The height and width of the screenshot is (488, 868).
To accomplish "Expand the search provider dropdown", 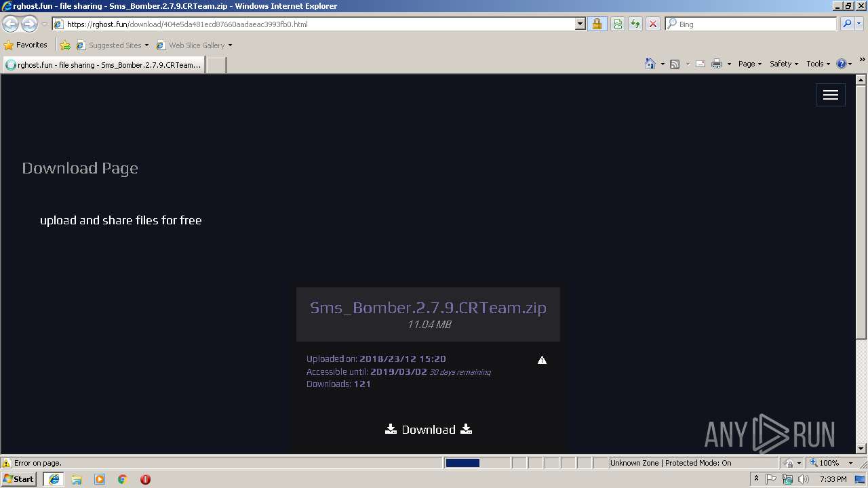I will click(x=859, y=24).
